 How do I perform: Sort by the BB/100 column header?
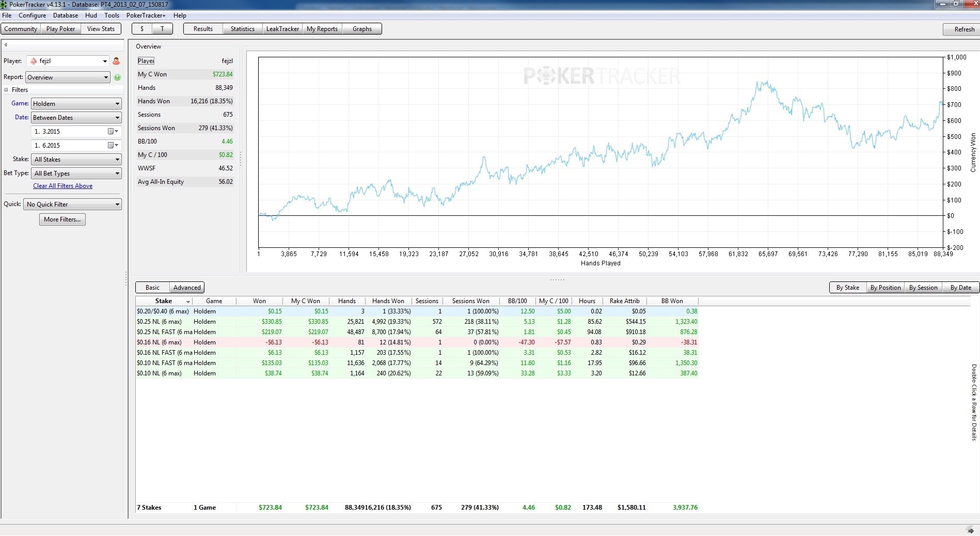pos(517,301)
